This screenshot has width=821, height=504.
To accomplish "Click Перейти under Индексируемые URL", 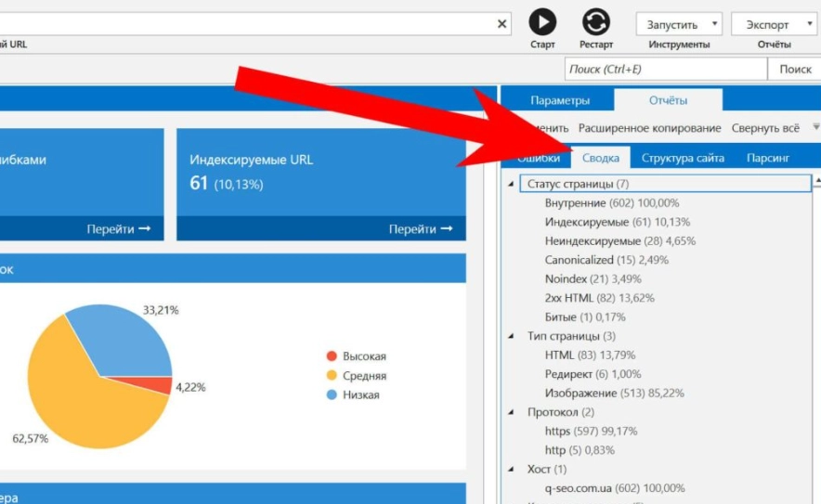I will pyautogui.click(x=421, y=229).
